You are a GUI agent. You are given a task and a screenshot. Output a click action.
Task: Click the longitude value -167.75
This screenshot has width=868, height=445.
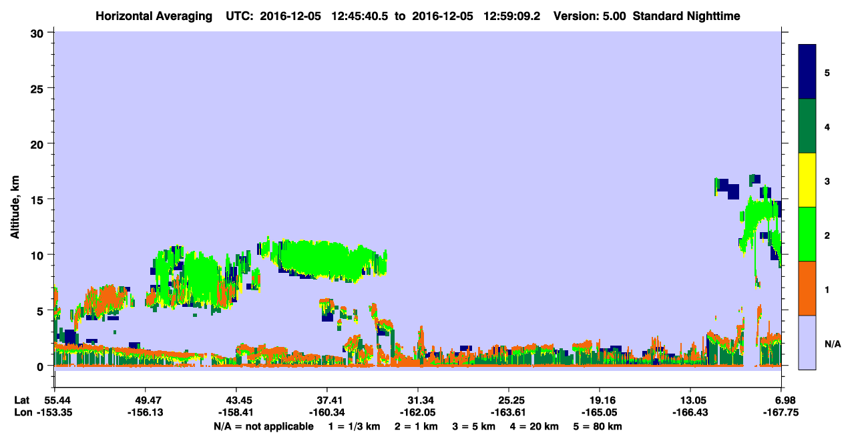point(781,412)
